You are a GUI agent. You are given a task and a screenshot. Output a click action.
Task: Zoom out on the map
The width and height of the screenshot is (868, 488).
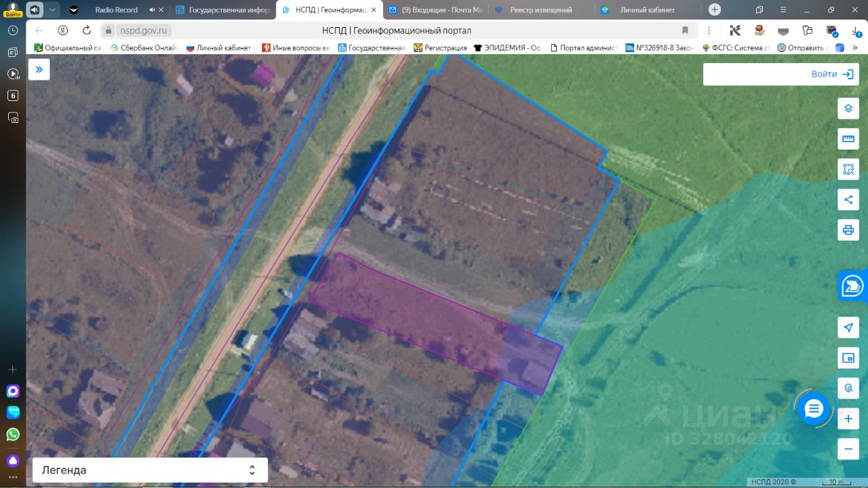point(848,449)
